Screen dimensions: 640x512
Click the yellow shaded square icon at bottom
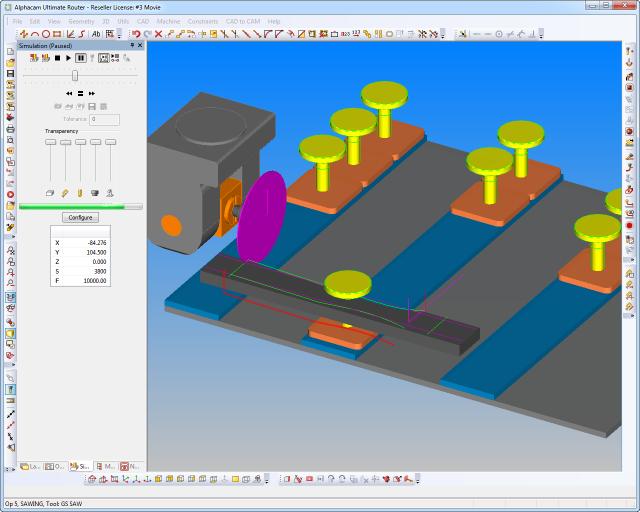(235, 479)
